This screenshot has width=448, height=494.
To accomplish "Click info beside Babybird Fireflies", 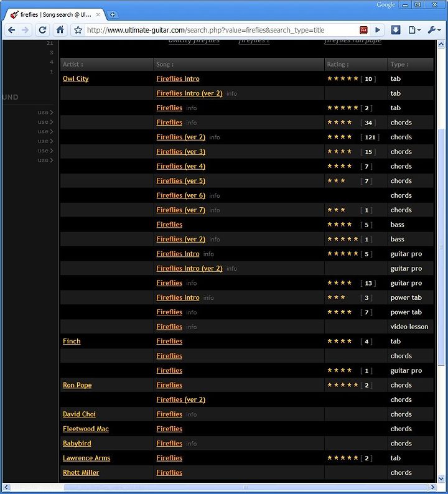I will click(191, 444).
